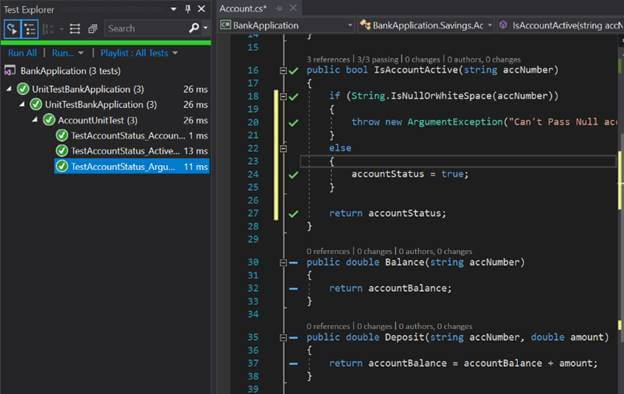Screen dimensions: 624x394
Task: Select test TestAccountStatus_Argu... 11 ms
Action: (132, 166)
